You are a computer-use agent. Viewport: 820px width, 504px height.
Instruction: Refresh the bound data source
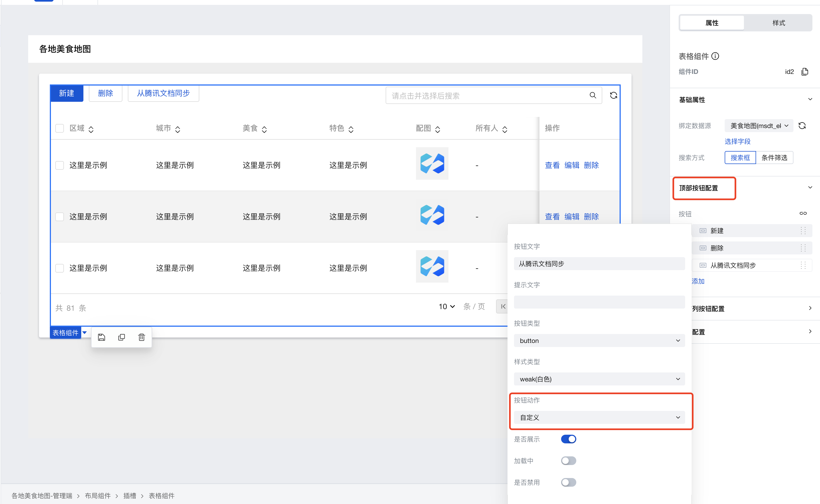tap(802, 126)
